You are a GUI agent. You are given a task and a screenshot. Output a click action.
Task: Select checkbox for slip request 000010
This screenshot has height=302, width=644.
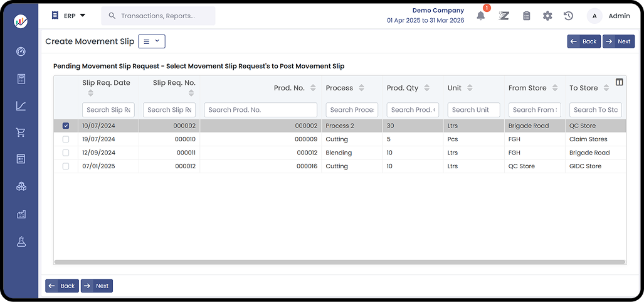coord(66,139)
